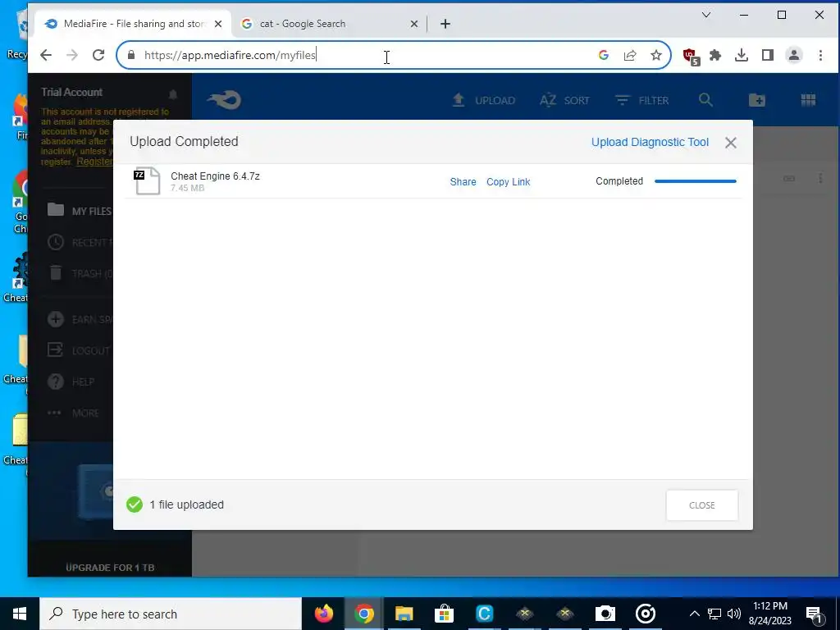The image size is (840, 630).
Task: Open the Chrome extensions puzzle icon
Action: click(715, 55)
